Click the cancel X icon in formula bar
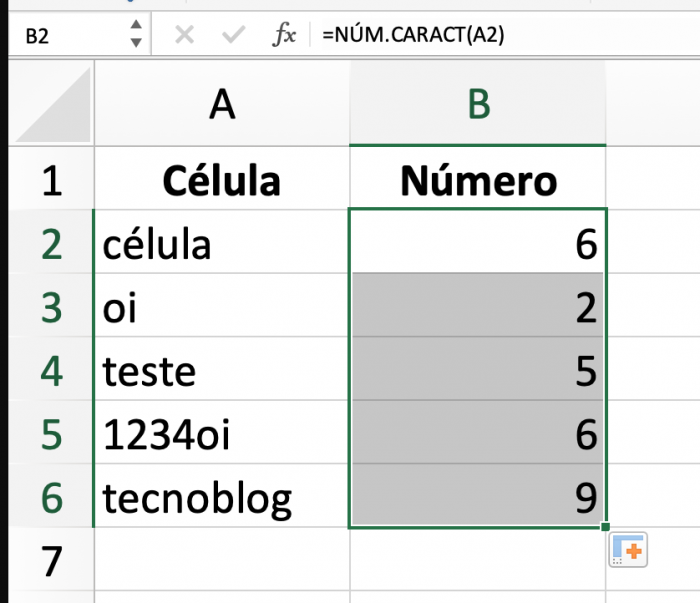Viewport: 700px width, 603px height. (x=184, y=34)
